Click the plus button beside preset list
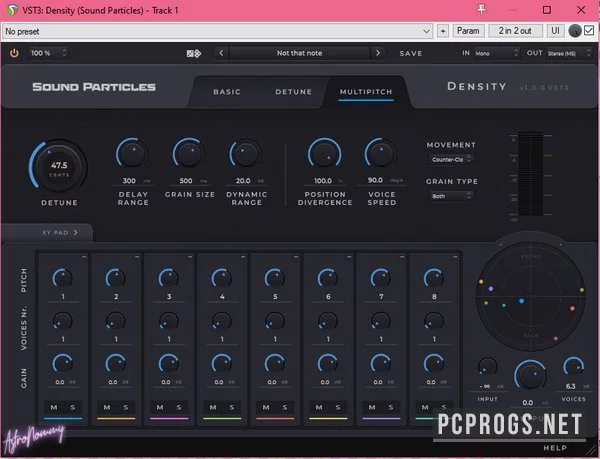The width and height of the screenshot is (600, 459). pos(443,31)
